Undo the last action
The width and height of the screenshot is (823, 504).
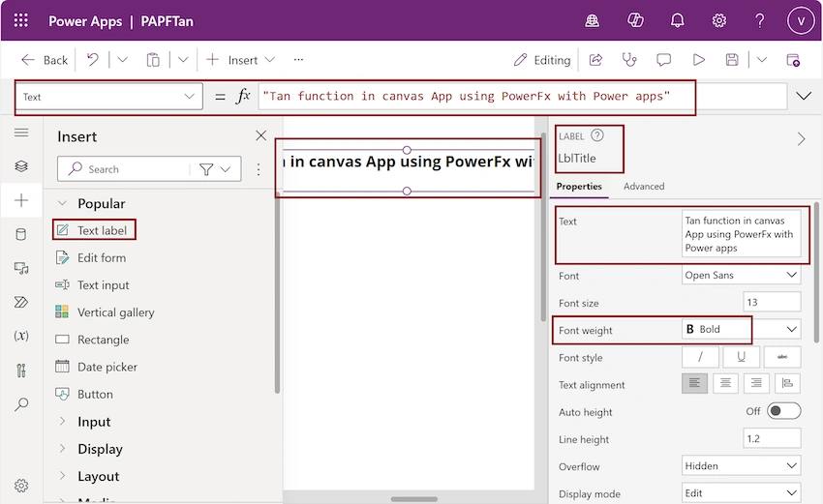(93, 59)
